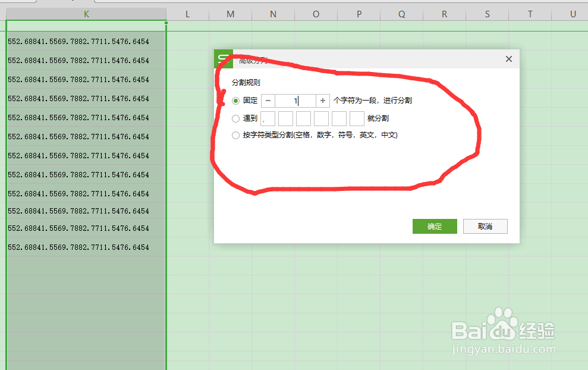Screen dimensions: 588x370
Task: Click the character count input field
Action: pos(295,101)
